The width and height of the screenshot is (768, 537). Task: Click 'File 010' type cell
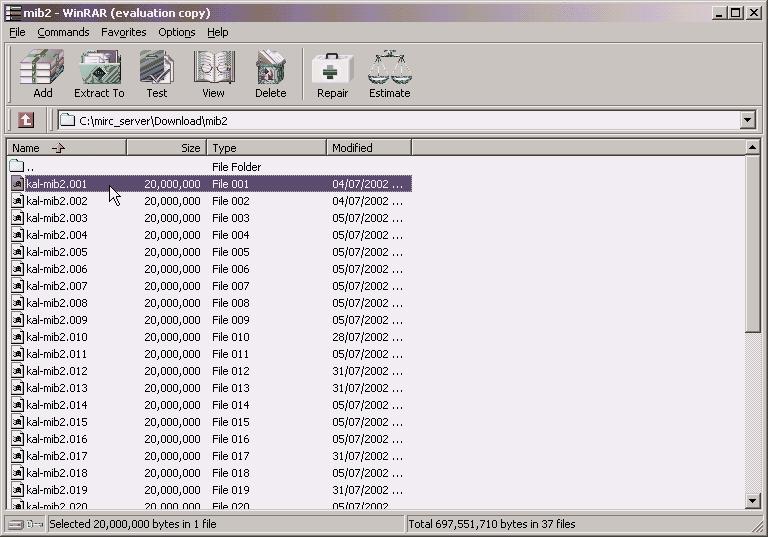click(231, 337)
